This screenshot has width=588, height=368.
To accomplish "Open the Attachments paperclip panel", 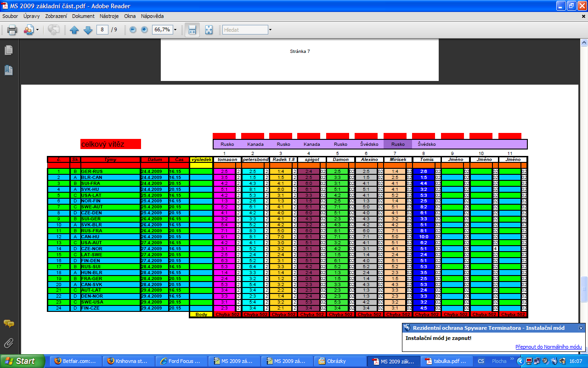I will (x=8, y=343).
